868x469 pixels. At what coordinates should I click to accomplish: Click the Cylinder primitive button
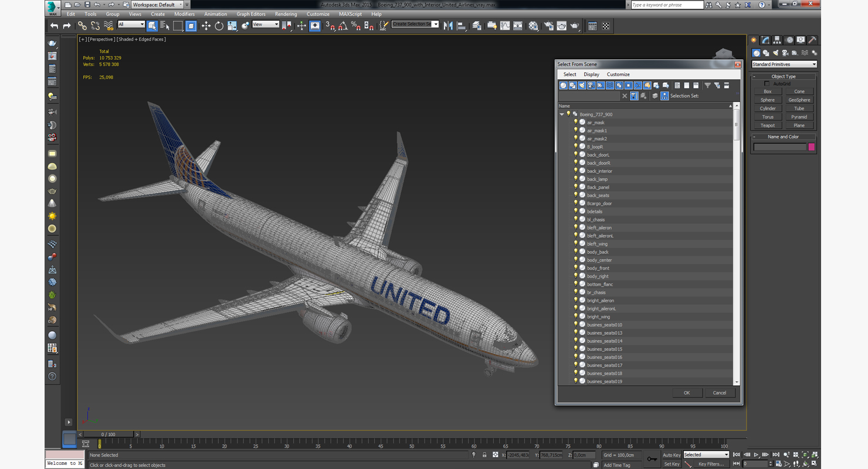pyautogui.click(x=768, y=108)
